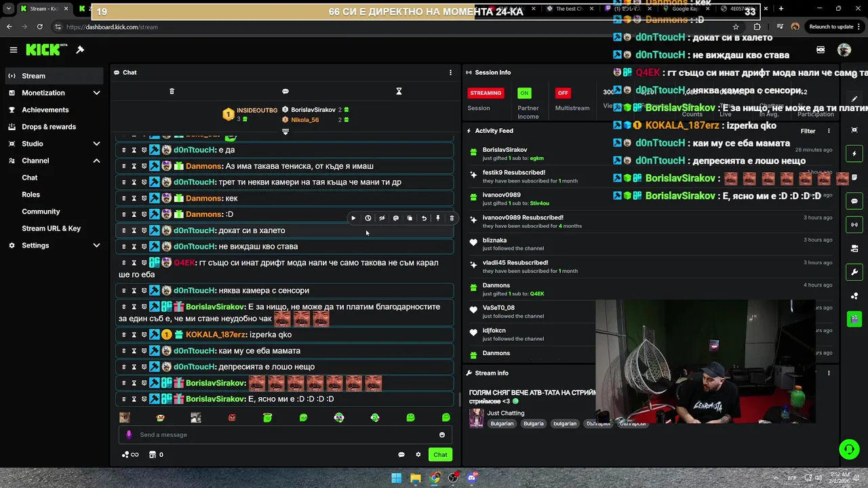Click the delete icon in hover toolbar
This screenshot has height=488, width=868.
pos(452,218)
